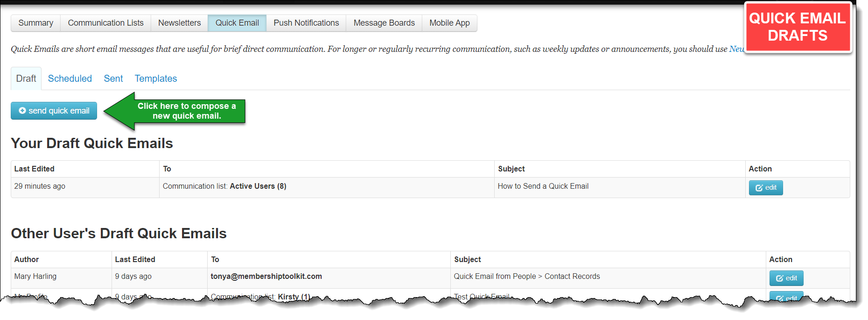Edit the Test Quick Email draft
Viewport: 868px width, 320px height.
tap(786, 296)
